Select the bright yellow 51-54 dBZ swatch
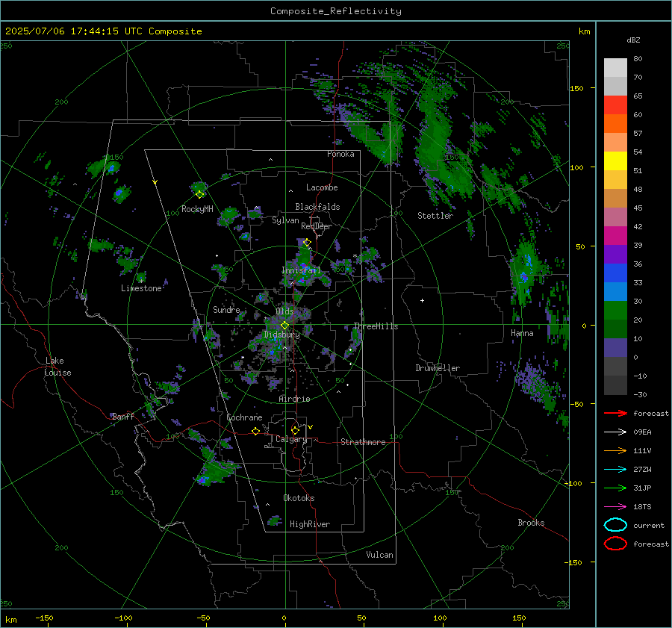Viewport: 672px width, 628px height. click(615, 161)
